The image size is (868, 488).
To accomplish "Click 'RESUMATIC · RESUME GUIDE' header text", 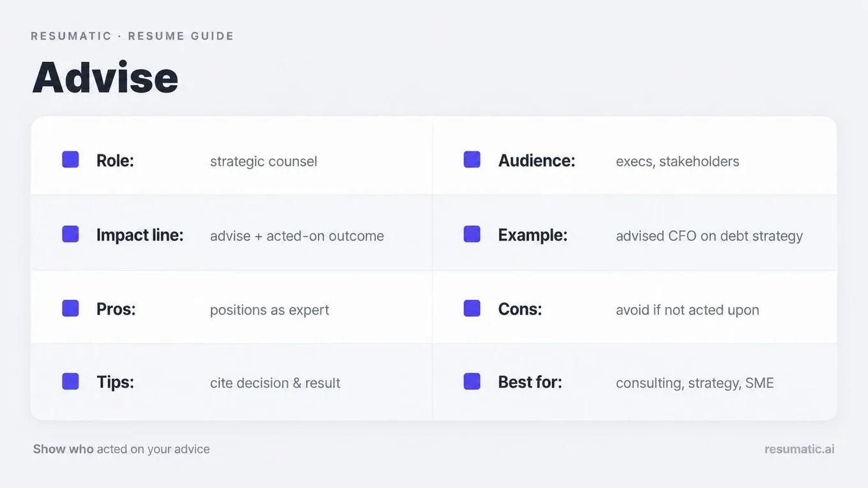I will [x=132, y=36].
